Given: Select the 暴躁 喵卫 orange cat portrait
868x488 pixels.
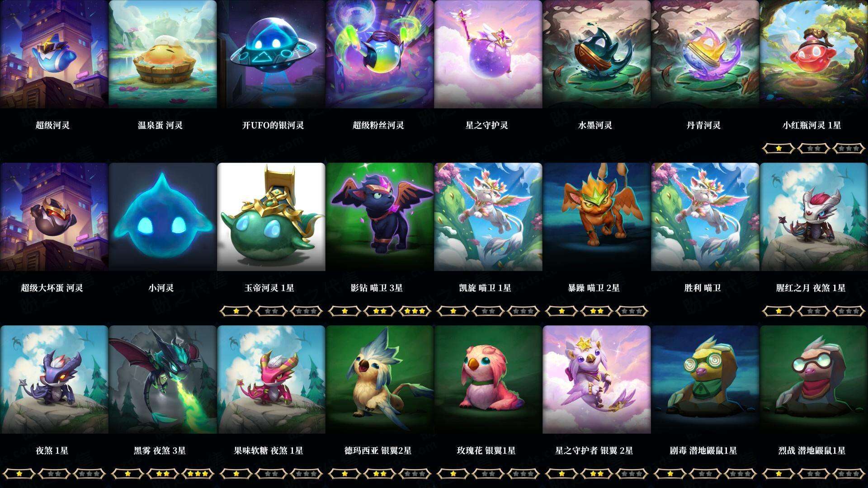Looking at the screenshot, I should coord(597,217).
